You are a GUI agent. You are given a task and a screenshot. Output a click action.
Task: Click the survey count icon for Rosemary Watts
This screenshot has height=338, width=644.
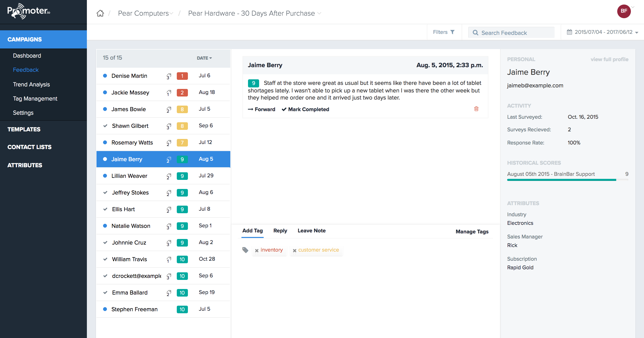pyautogui.click(x=169, y=143)
